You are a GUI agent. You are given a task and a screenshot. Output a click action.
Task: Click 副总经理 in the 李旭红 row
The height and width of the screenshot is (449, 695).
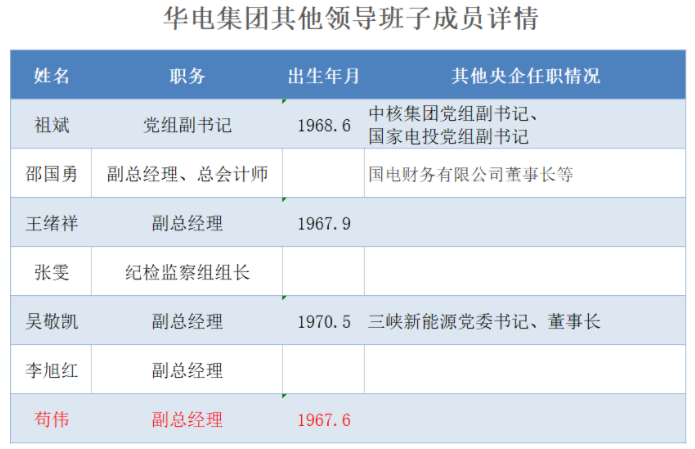point(187,371)
